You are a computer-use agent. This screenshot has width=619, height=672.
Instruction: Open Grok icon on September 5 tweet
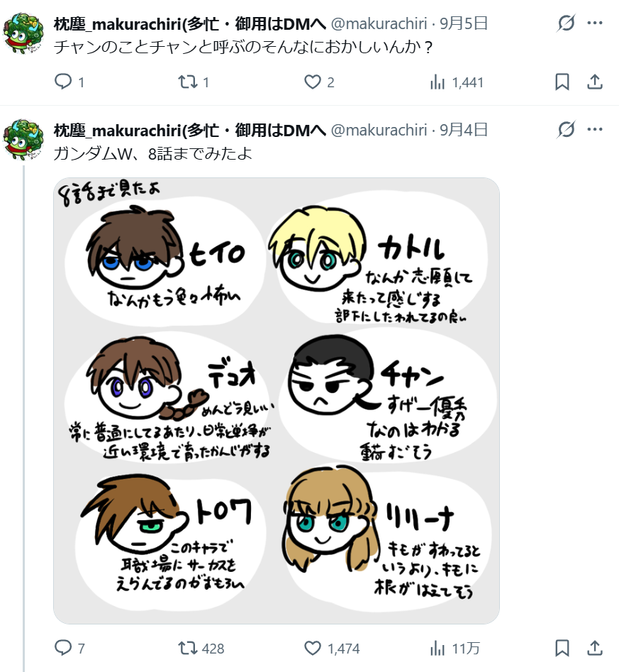[566, 23]
